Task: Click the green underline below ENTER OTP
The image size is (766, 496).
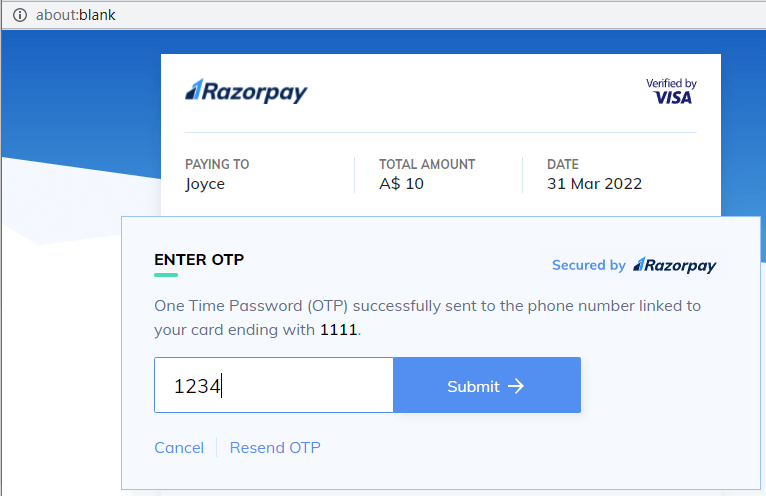Action: [x=166, y=275]
